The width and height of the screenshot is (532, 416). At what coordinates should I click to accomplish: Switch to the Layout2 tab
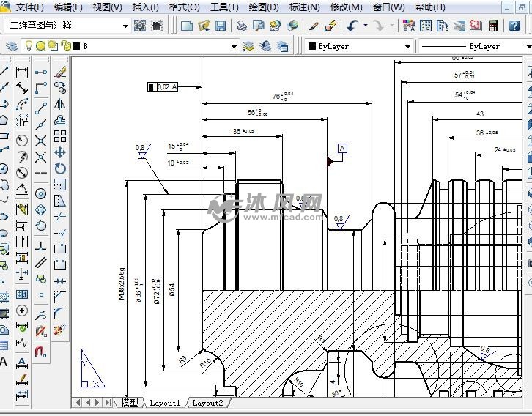pyautogui.click(x=207, y=403)
